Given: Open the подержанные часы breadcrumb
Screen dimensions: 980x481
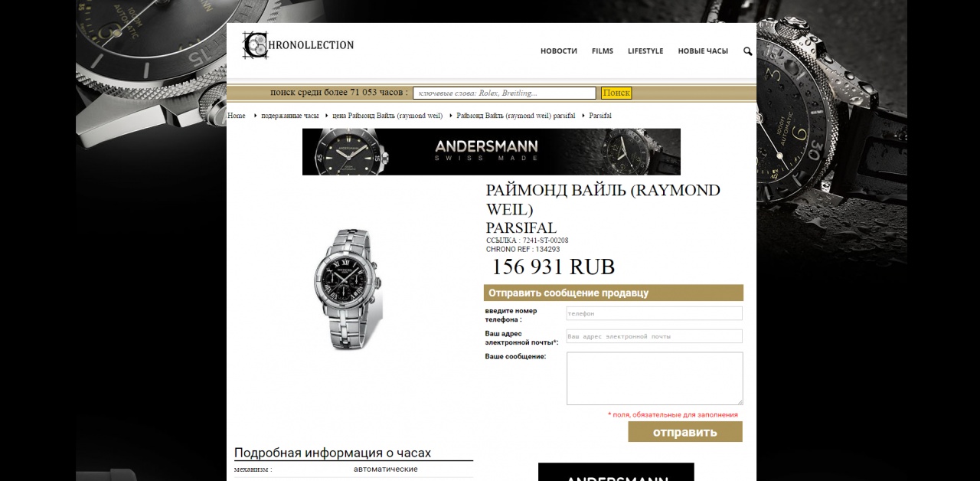Looking at the screenshot, I should click(x=289, y=116).
